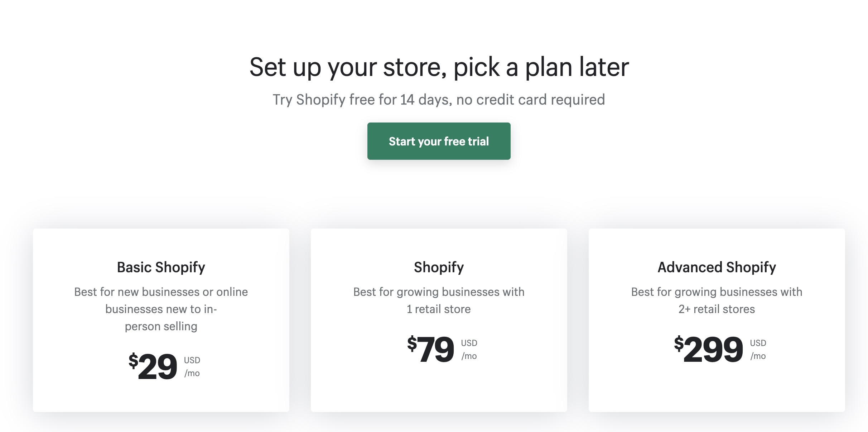Click the 29 price number
This screenshot has width=868, height=432.
(x=158, y=366)
